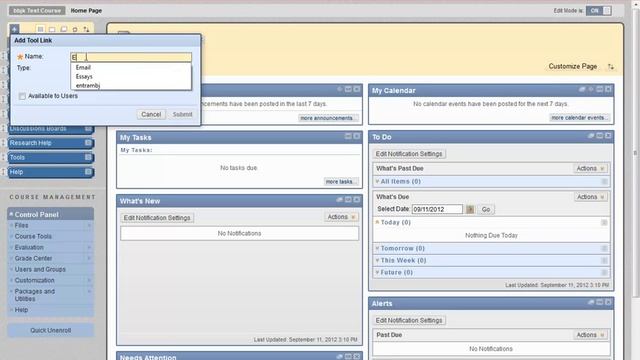Click the more announcements link
This screenshot has height=360, width=640.
click(x=328, y=118)
